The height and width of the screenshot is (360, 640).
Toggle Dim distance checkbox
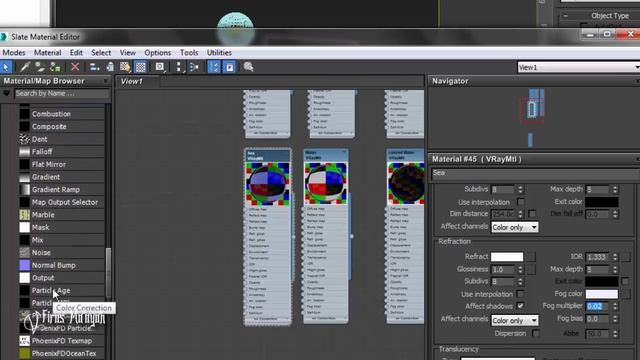(x=532, y=213)
